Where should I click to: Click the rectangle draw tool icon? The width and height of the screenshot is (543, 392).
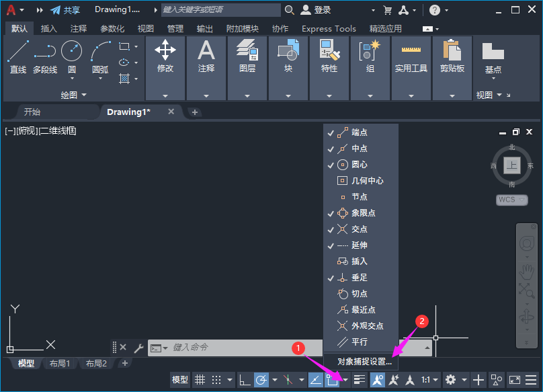(124, 46)
